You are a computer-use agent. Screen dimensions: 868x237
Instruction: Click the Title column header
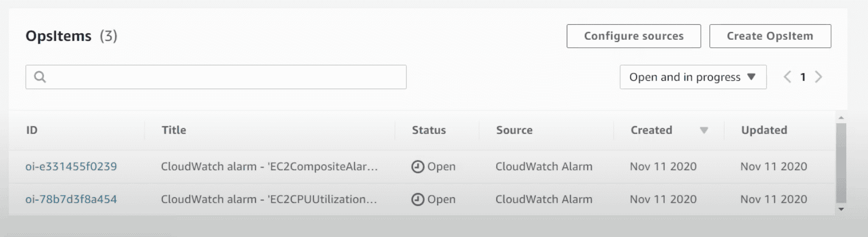174,130
